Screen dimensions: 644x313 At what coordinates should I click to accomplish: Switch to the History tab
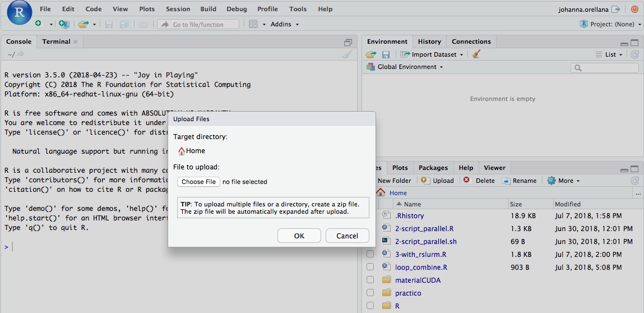429,42
